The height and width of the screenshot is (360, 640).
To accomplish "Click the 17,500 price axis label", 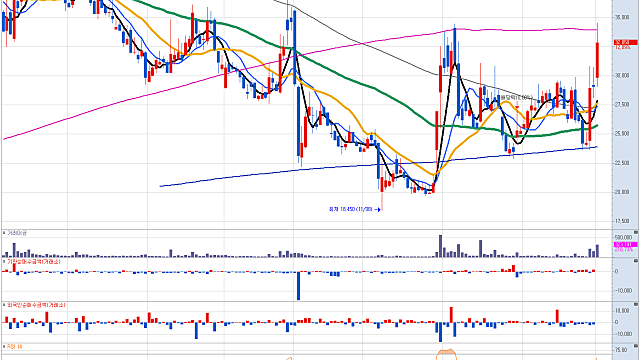I will [622, 222].
